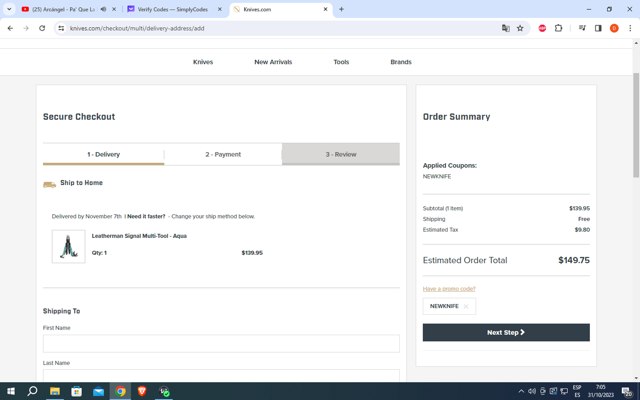Click the page vertical scrollbar
640x400 pixels.
[x=636, y=124]
